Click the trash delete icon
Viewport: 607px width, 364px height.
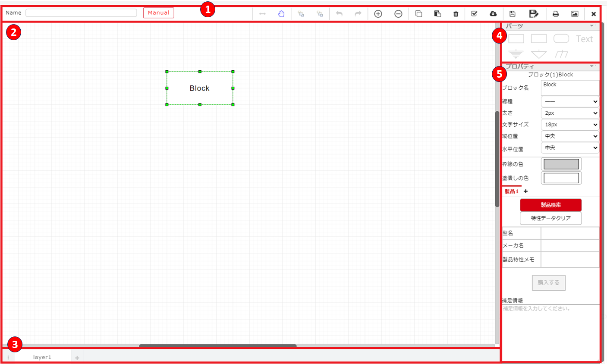456,14
